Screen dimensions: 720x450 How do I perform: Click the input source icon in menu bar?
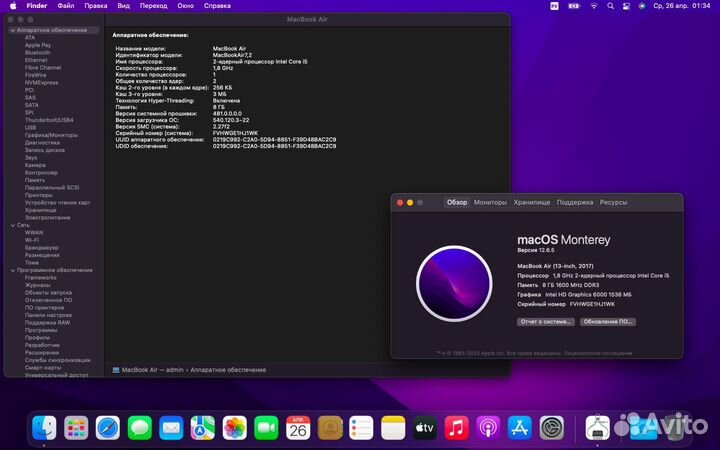pos(554,6)
